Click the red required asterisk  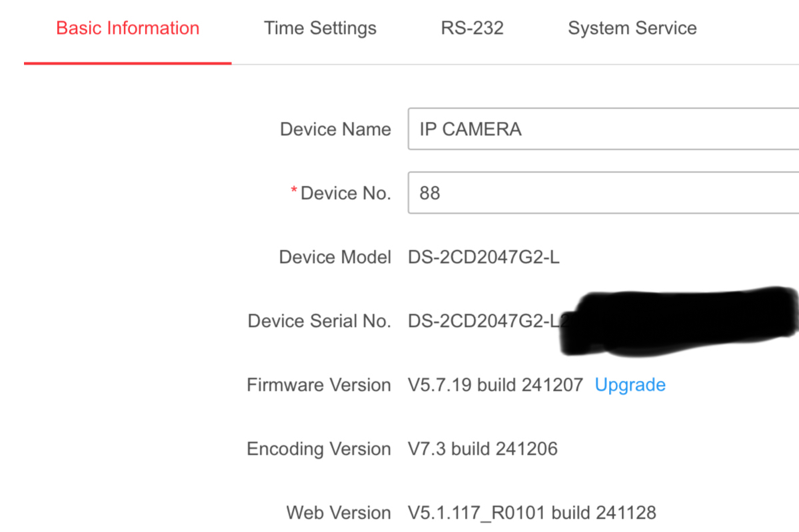(294, 192)
